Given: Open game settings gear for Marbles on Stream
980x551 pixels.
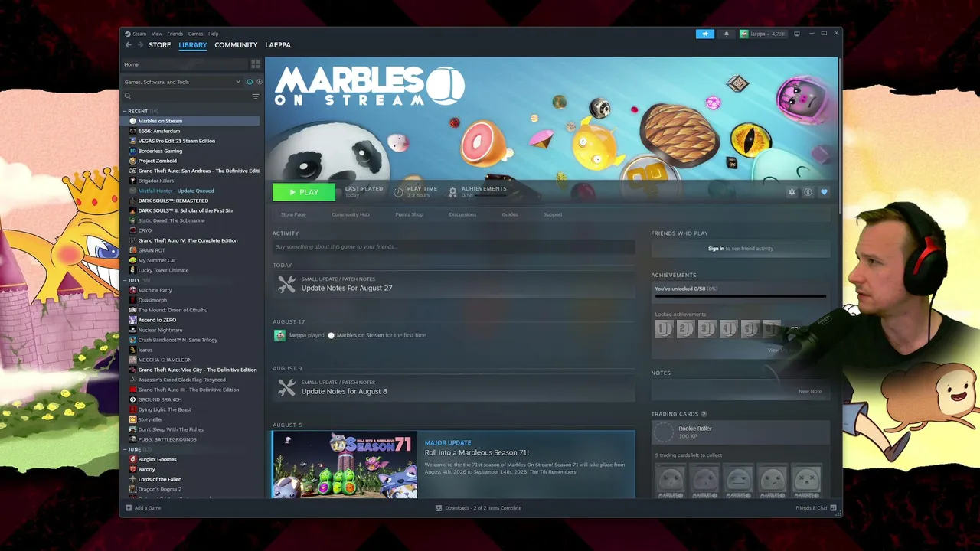Looking at the screenshot, I should [x=792, y=192].
